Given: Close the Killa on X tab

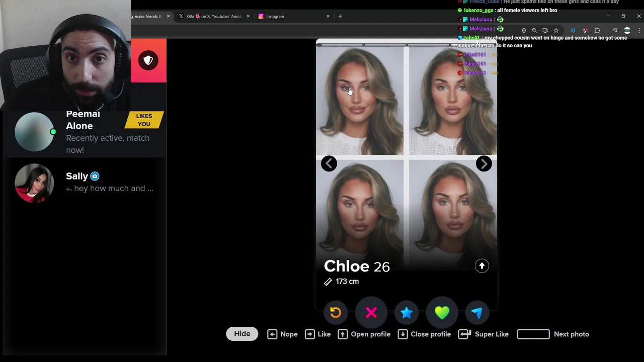Looking at the screenshot, I should pos(248,16).
